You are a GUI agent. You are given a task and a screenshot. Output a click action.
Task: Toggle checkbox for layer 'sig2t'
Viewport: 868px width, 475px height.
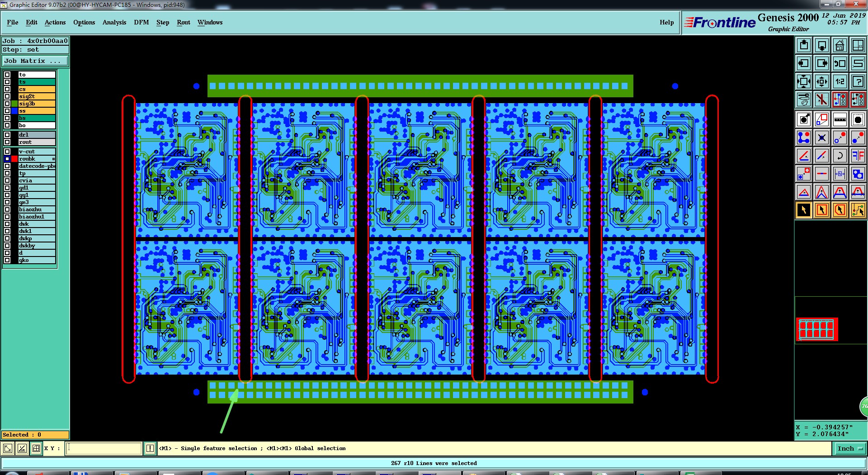click(x=7, y=96)
